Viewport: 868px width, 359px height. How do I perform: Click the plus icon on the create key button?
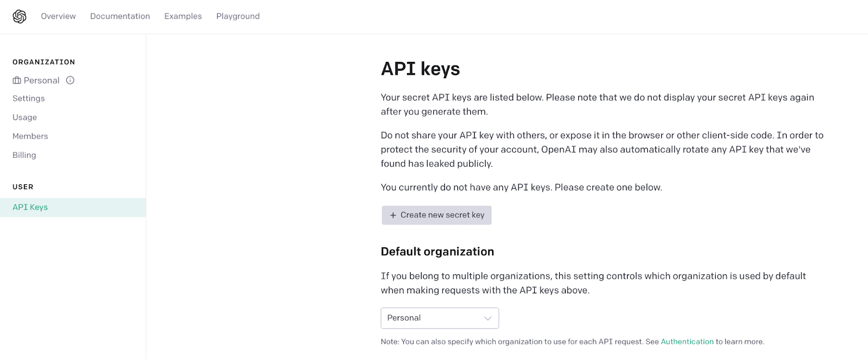coord(393,215)
